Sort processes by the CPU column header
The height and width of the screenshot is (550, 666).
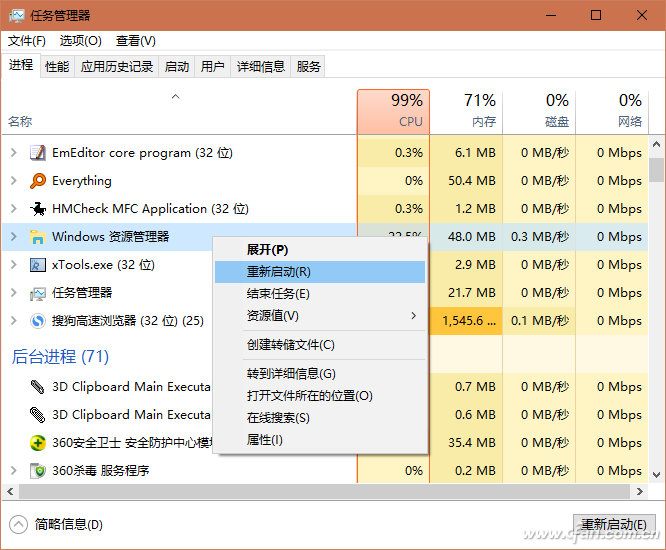(393, 111)
